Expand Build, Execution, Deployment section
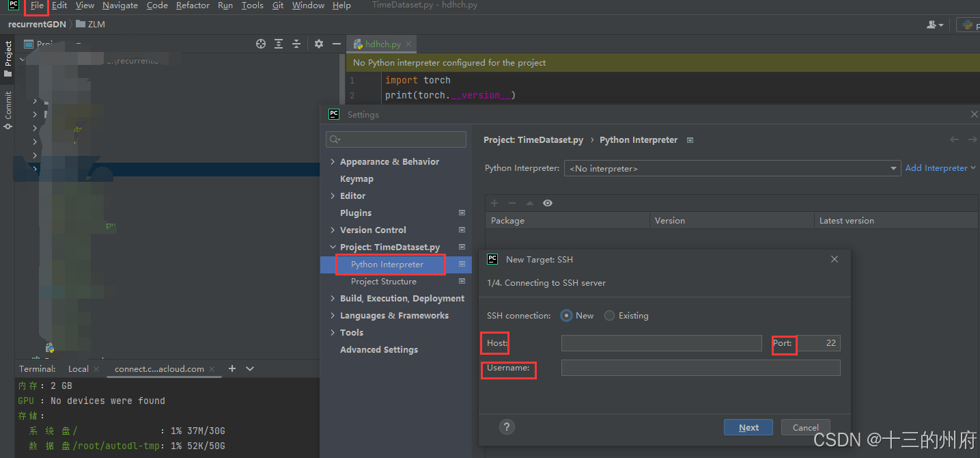This screenshot has height=458, width=980. coord(333,299)
